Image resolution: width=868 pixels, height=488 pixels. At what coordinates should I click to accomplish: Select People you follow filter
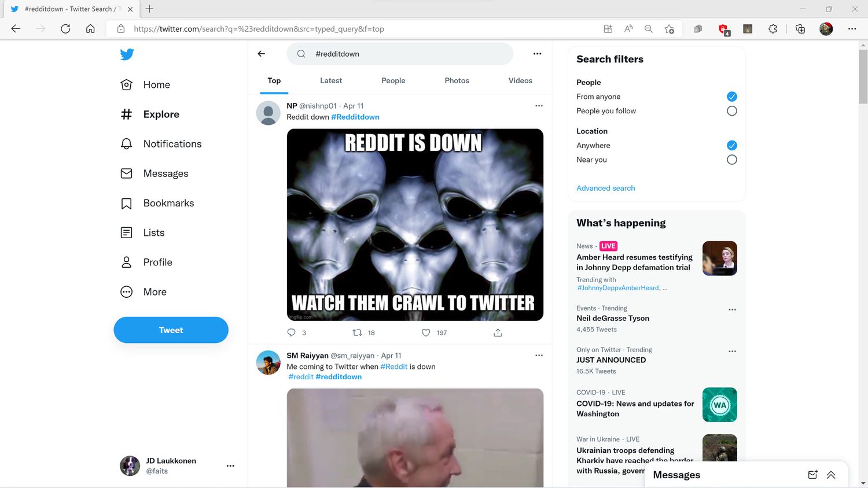tap(731, 111)
